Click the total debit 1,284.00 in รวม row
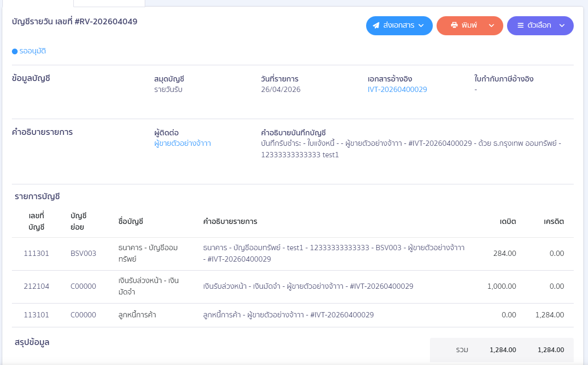The width and height of the screenshot is (588, 365). click(503, 350)
